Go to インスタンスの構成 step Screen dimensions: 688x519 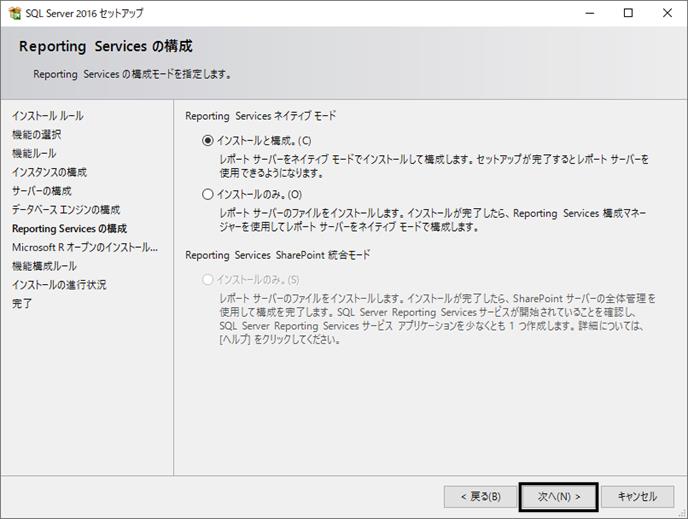click(x=50, y=172)
